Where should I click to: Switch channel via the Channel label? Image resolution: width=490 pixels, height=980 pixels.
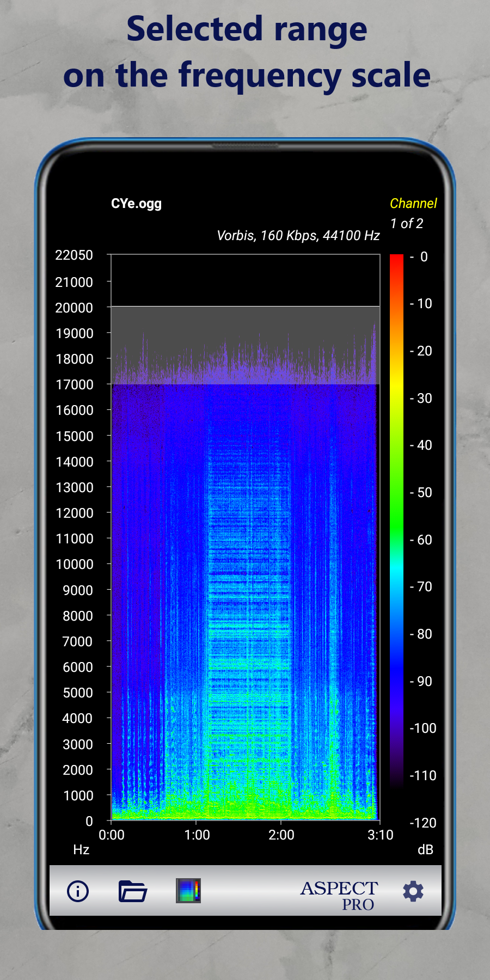pos(413,204)
